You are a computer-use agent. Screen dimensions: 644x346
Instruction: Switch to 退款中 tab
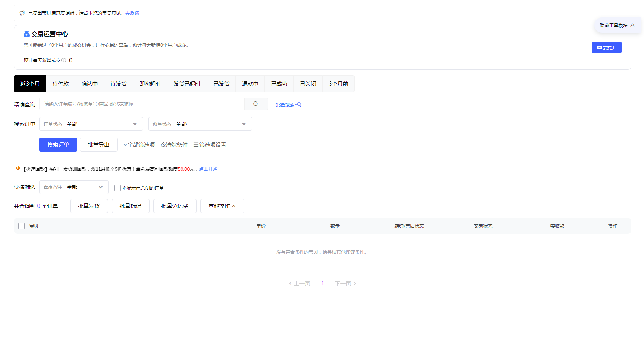coord(250,84)
